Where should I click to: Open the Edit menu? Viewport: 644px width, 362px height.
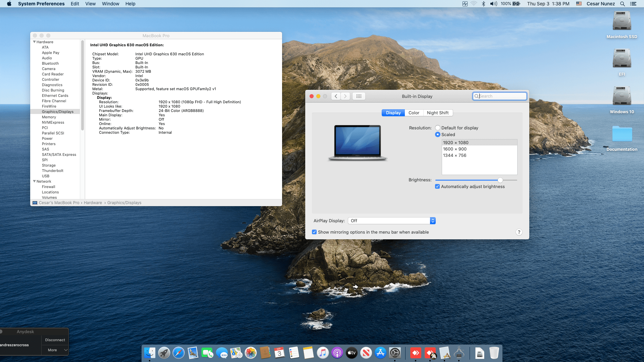tap(75, 4)
